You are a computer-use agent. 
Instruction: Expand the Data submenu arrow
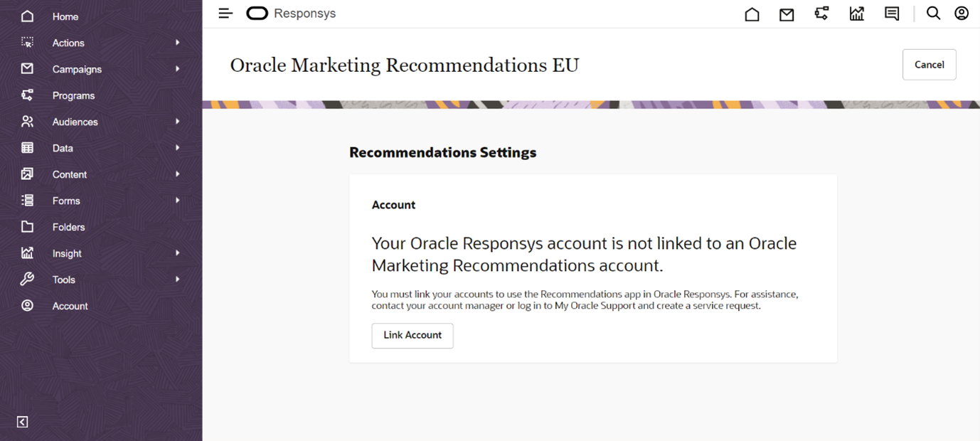tap(177, 148)
